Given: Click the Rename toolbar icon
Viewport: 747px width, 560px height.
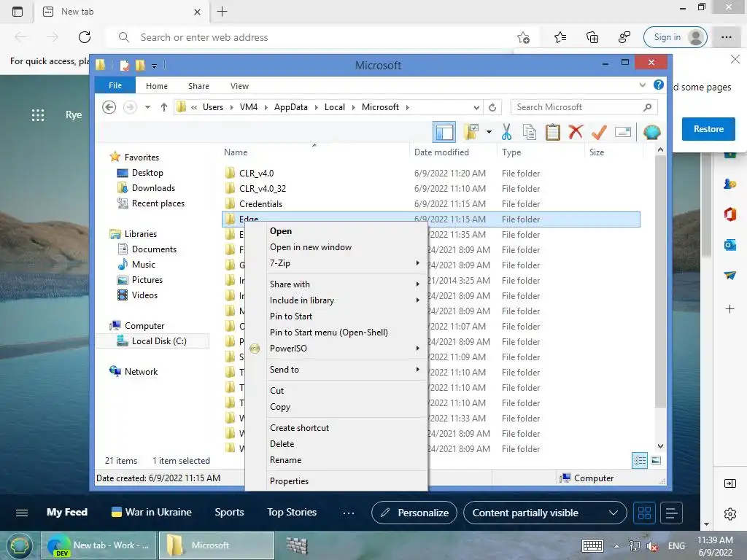Looking at the screenshot, I should pos(623,132).
